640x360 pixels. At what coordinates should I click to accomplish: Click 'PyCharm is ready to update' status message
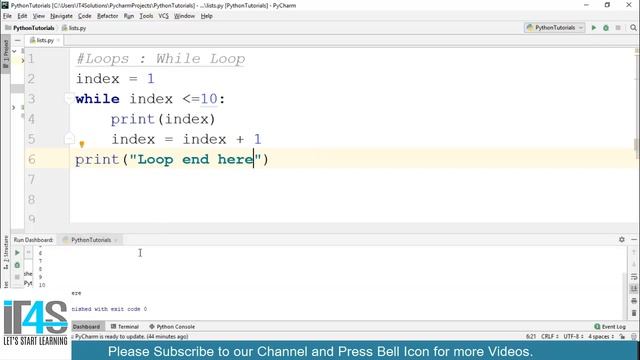[x=131, y=337]
